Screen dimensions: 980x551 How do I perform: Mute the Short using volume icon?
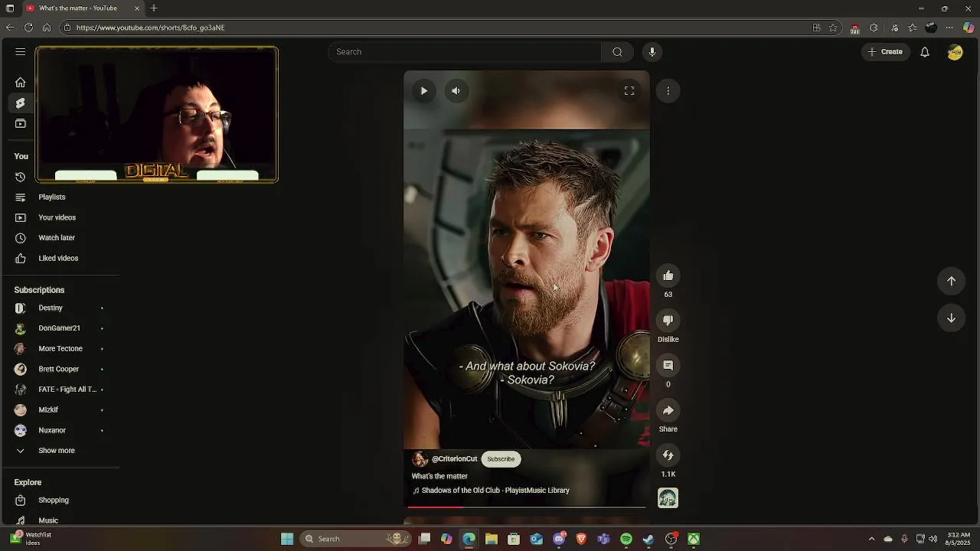(x=456, y=91)
